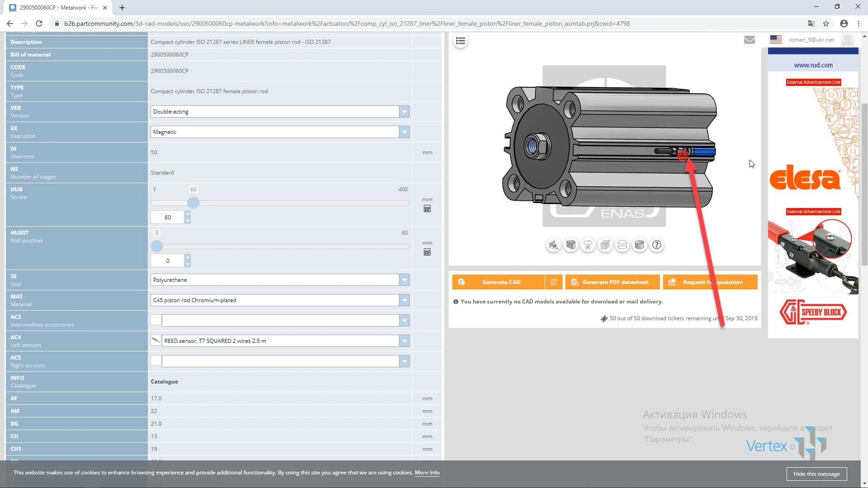Toggle the AC3 Intermediate accessories checkbox

156,320
